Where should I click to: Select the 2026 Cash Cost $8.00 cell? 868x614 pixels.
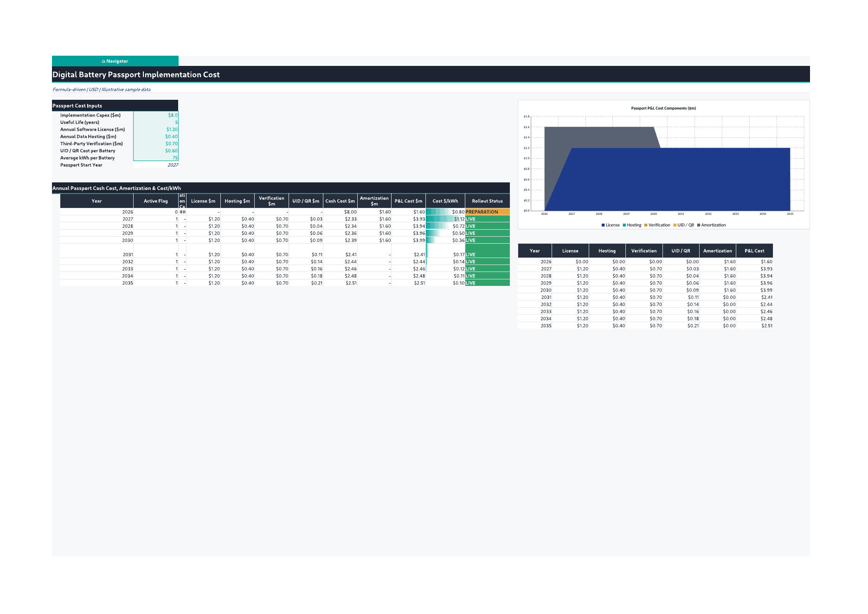point(340,212)
